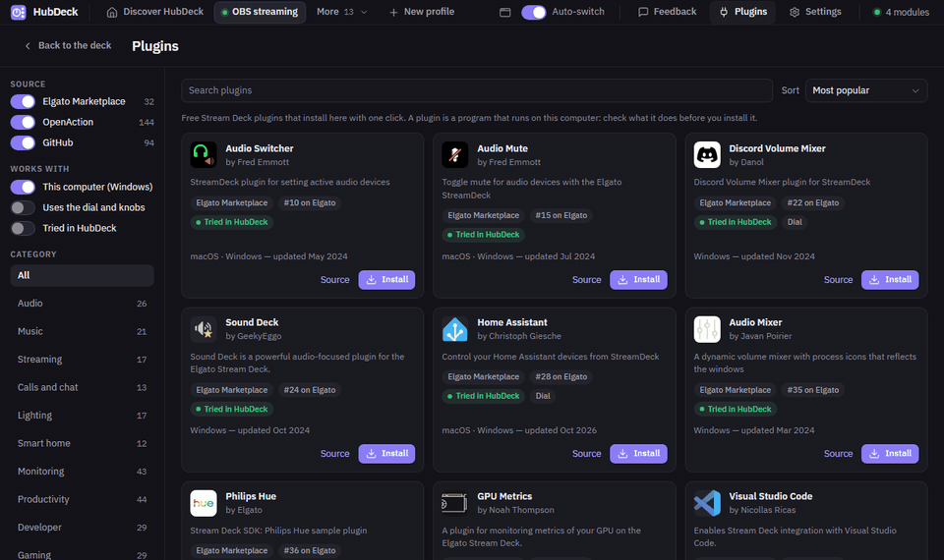
Task: Install the Audio Mixer plugin
Action: pos(890,454)
